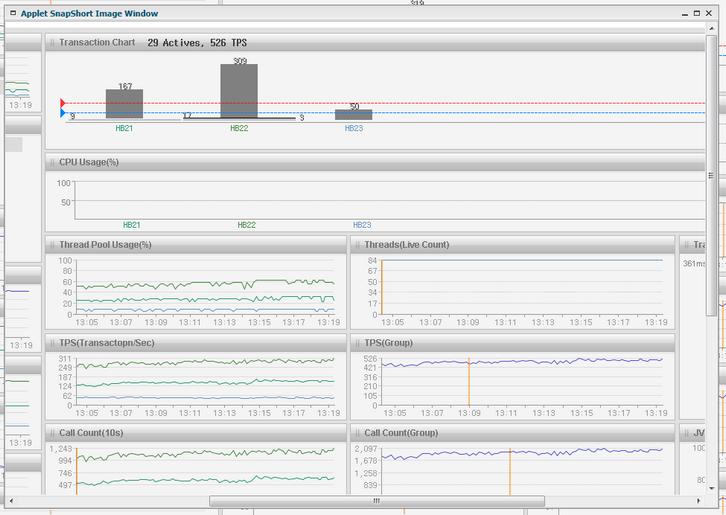The width and height of the screenshot is (726, 515).
Task: Click the Transaction Chart panel grip handle
Action: (52, 43)
